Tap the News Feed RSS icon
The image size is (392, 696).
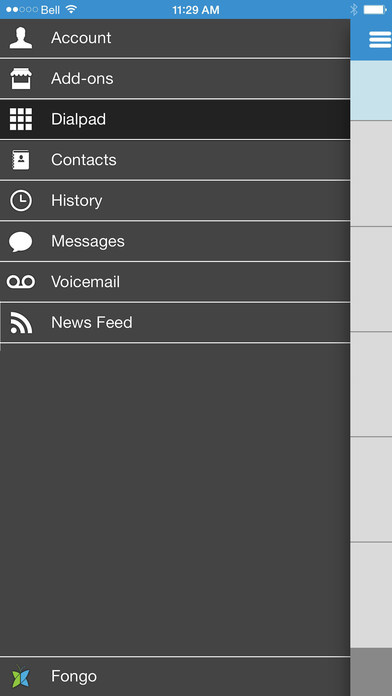point(21,322)
